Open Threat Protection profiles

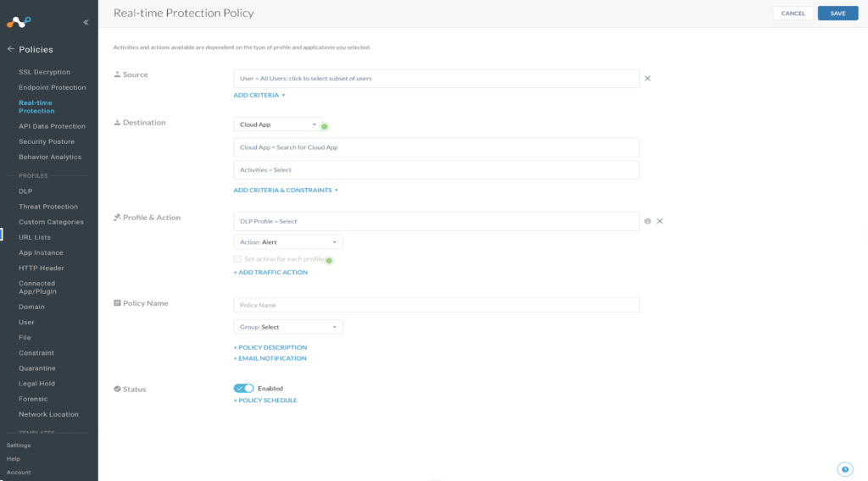coord(48,207)
